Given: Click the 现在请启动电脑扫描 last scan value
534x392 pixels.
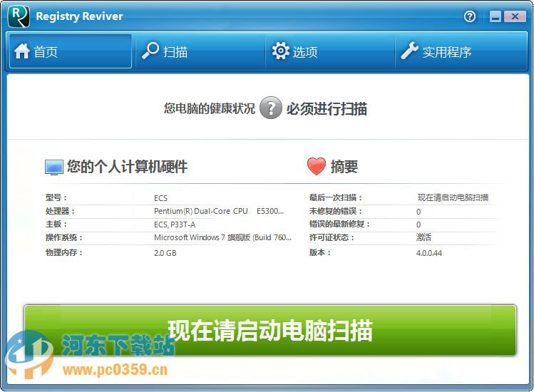Looking at the screenshot, I should coord(453,197).
